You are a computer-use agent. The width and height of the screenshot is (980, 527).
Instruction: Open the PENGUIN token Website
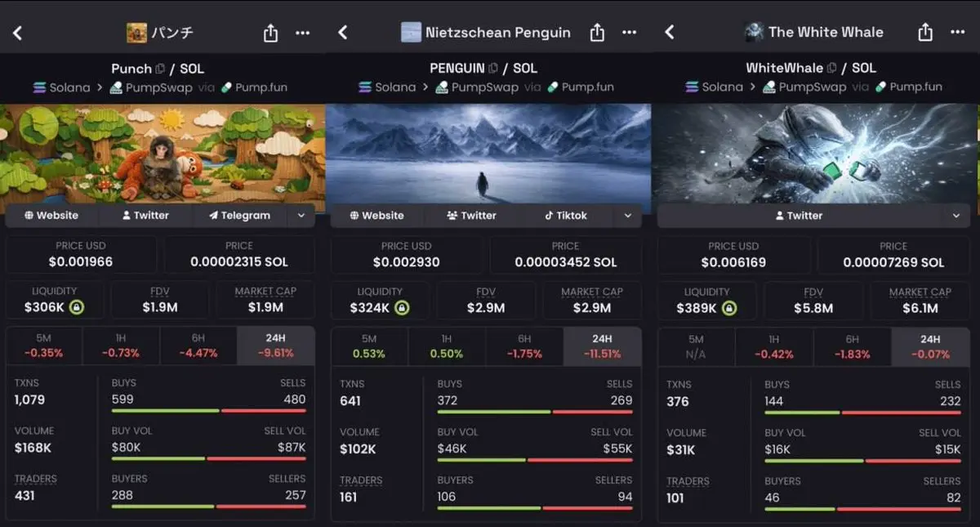[376, 216]
